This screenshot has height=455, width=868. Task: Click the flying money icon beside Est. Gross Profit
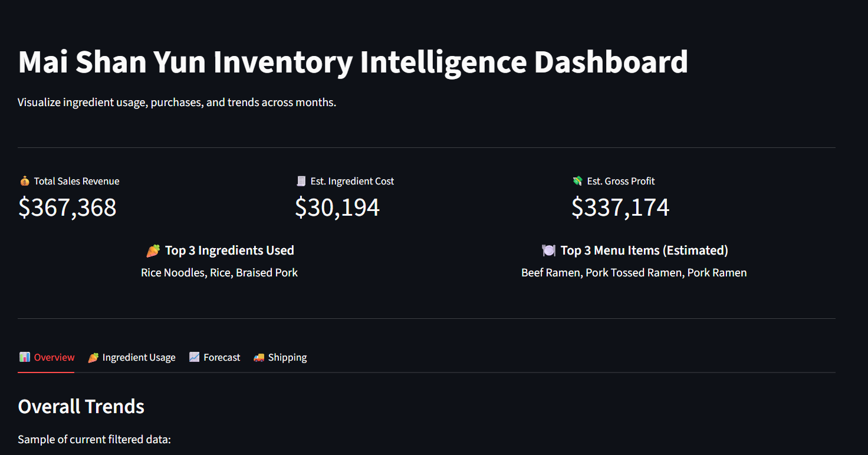pyautogui.click(x=577, y=181)
